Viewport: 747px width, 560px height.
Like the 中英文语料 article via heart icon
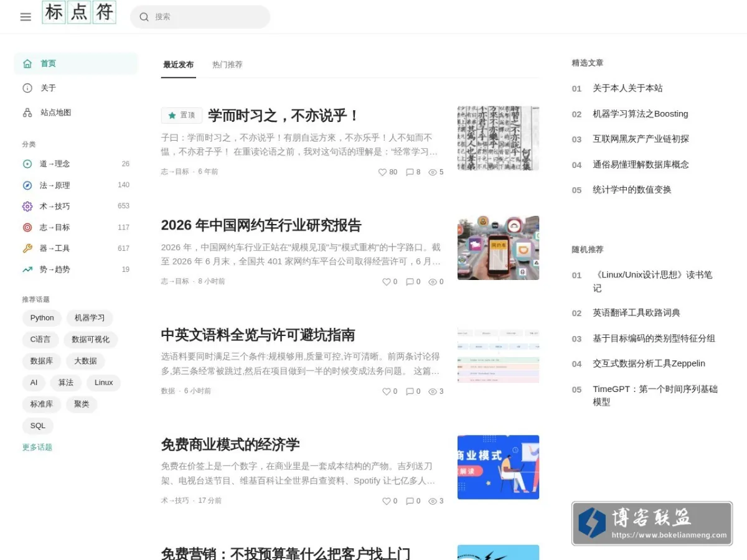click(x=387, y=391)
